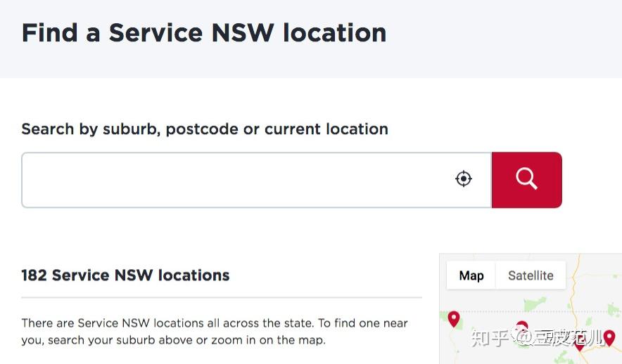Click the 'Search by suburb, postcode' label
The image size is (622, 364).
click(205, 129)
